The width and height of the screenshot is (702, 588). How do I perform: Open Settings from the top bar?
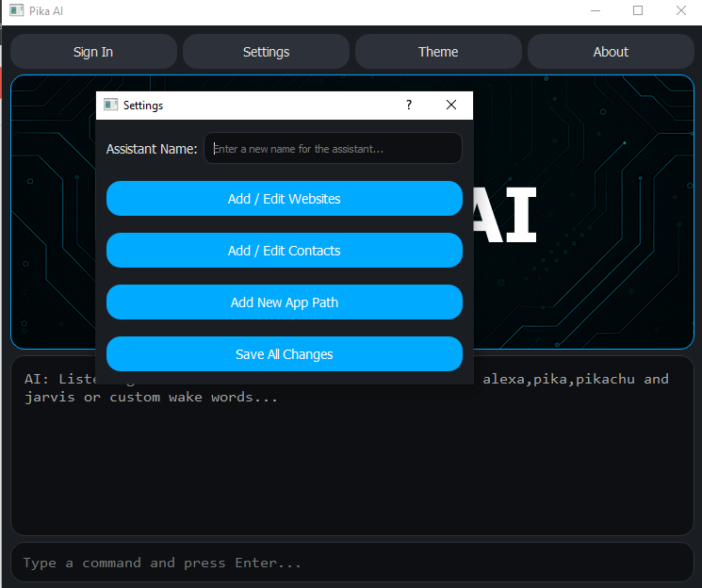pos(266,52)
